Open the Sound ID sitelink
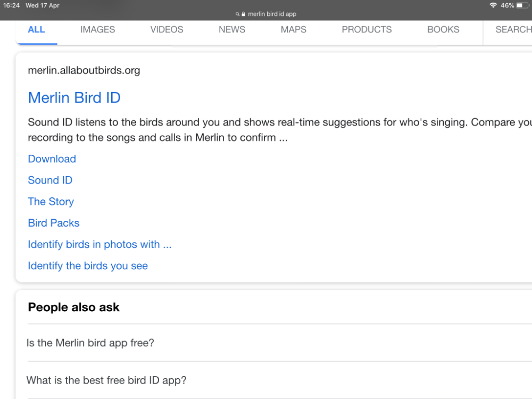This screenshot has width=532, height=399. pyautogui.click(x=50, y=180)
